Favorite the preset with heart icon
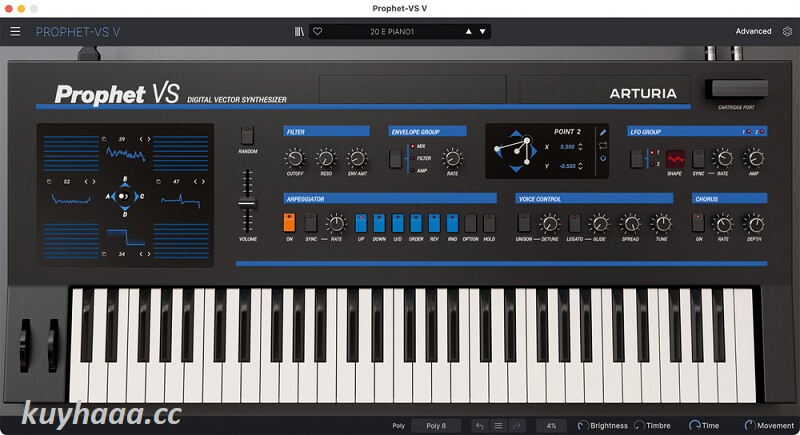Viewport: 800px width, 435px height. pos(317,32)
